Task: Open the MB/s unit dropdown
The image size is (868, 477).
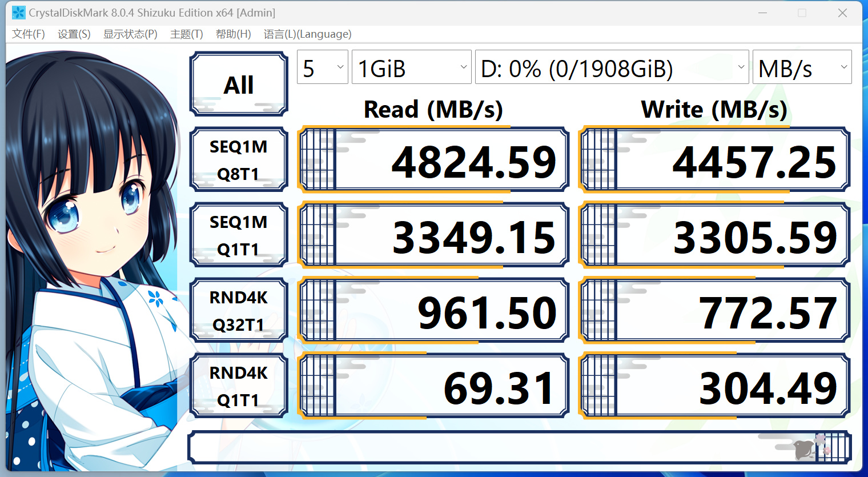Action: tap(802, 67)
